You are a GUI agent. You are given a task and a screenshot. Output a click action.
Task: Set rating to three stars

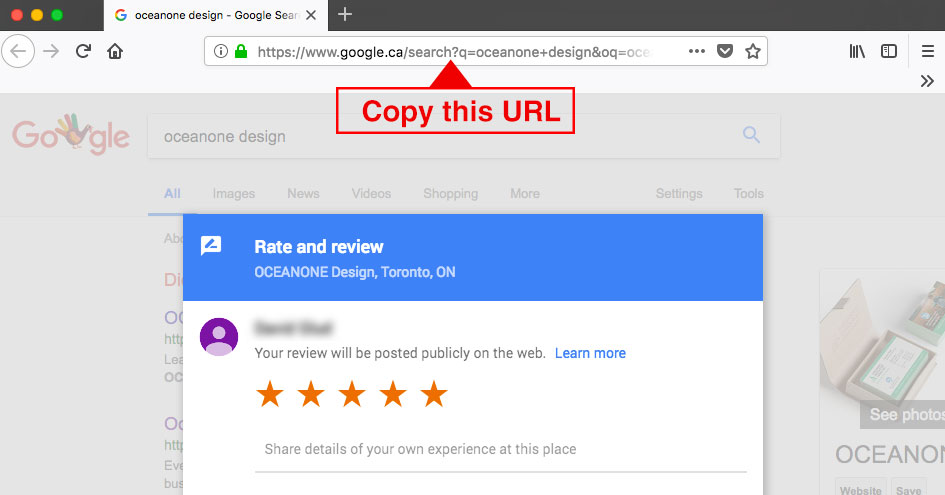352,394
